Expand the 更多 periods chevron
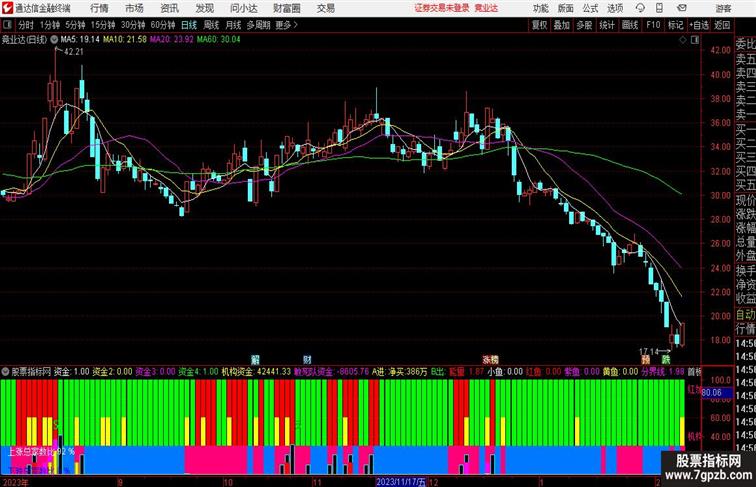The height and width of the screenshot is (487, 756). [x=287, y=25]
